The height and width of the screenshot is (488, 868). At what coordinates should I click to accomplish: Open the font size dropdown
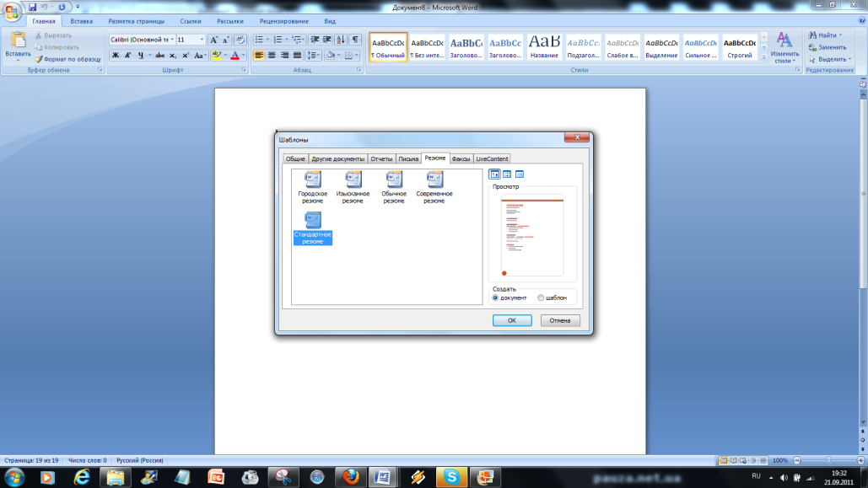point(202,40)
